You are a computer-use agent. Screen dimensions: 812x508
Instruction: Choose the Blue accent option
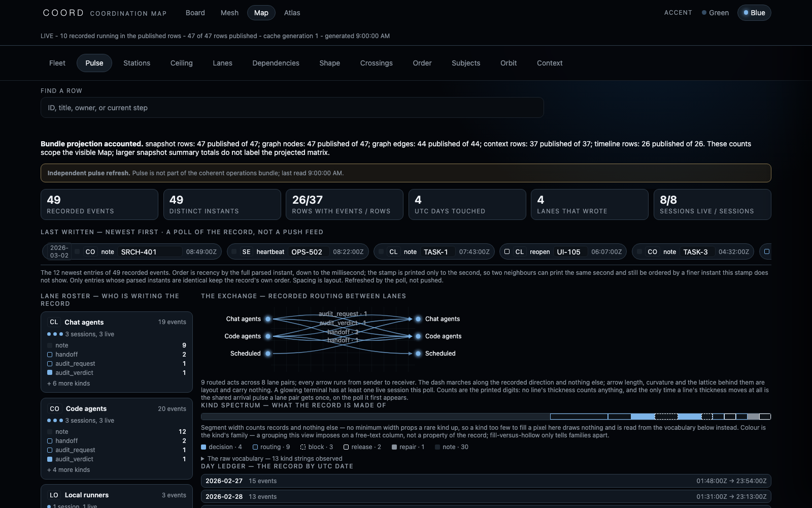754,13
